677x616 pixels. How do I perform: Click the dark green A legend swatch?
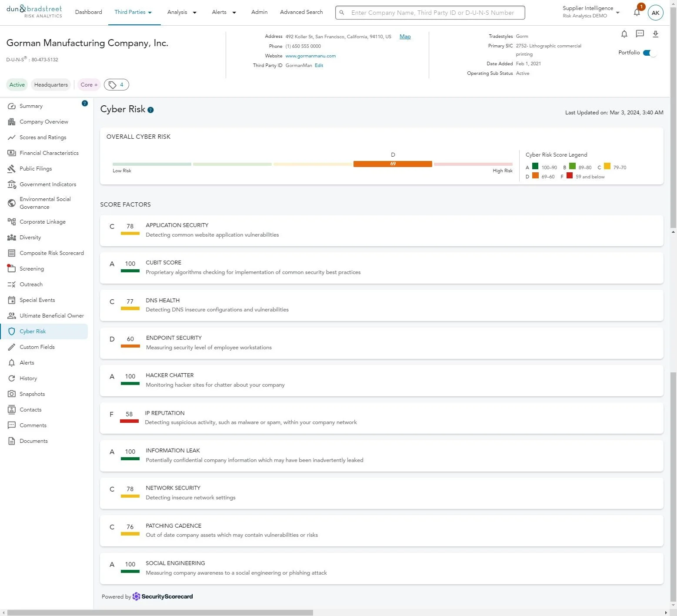coord(535,166)
